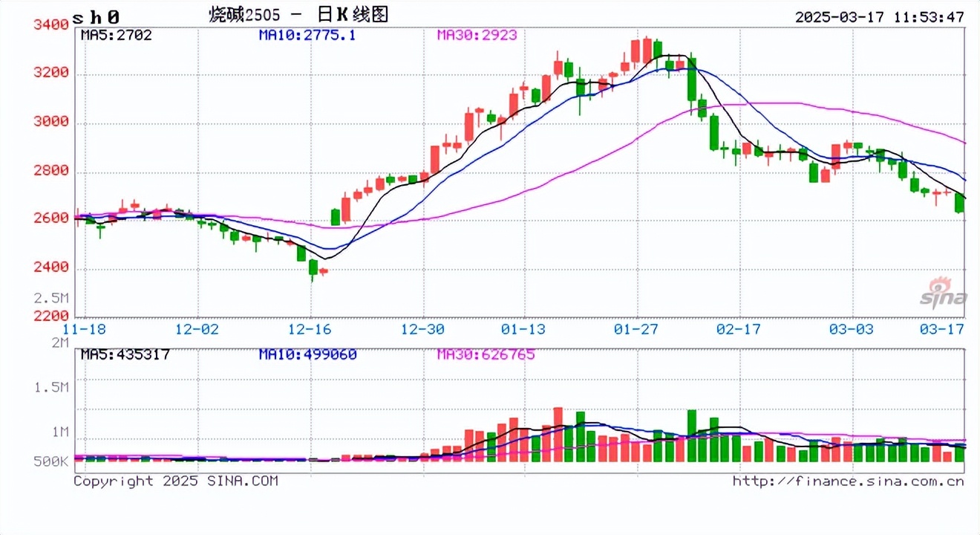Image resolution: width=980 pixels, height=535 pixels.
Task: Click the 2025-03-17 11:53:47 timestamp
Action: coord(879,16)
